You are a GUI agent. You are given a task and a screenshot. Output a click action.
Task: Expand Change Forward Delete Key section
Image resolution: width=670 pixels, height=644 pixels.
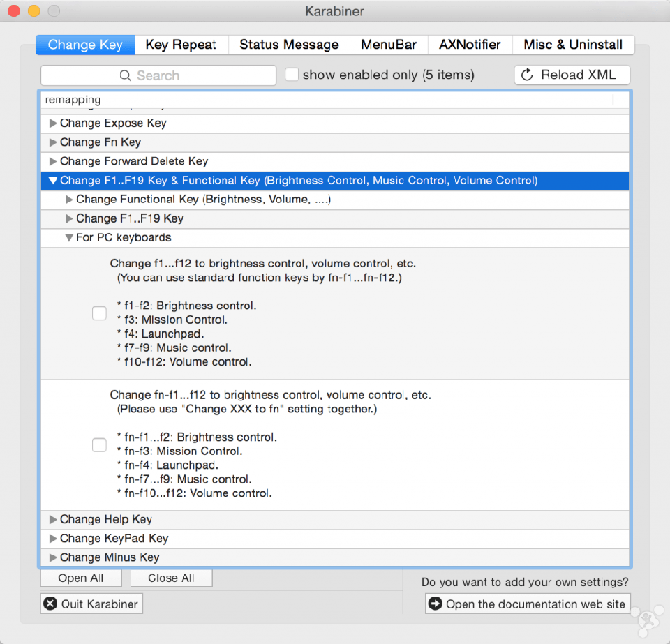[x=53, y=161]
